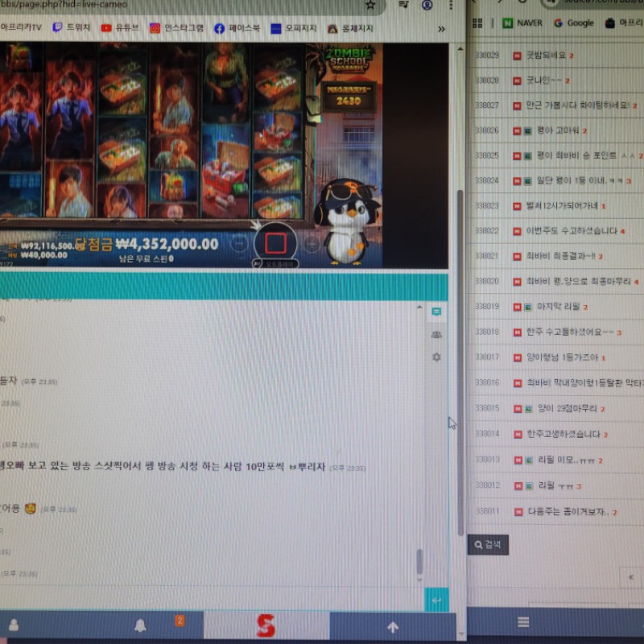Increase the bet with the plus button

point(312,244)
